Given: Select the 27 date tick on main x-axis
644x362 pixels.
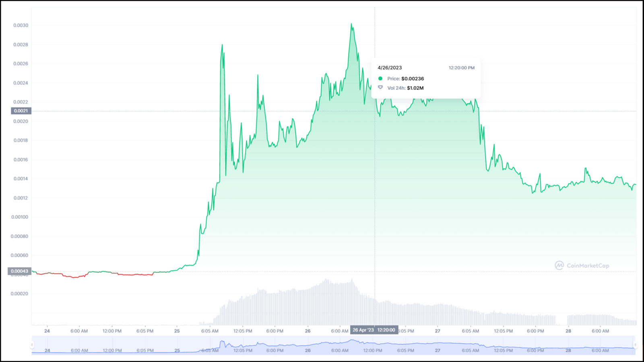Looking at the screenshot, I should click(x=438, y=331).
